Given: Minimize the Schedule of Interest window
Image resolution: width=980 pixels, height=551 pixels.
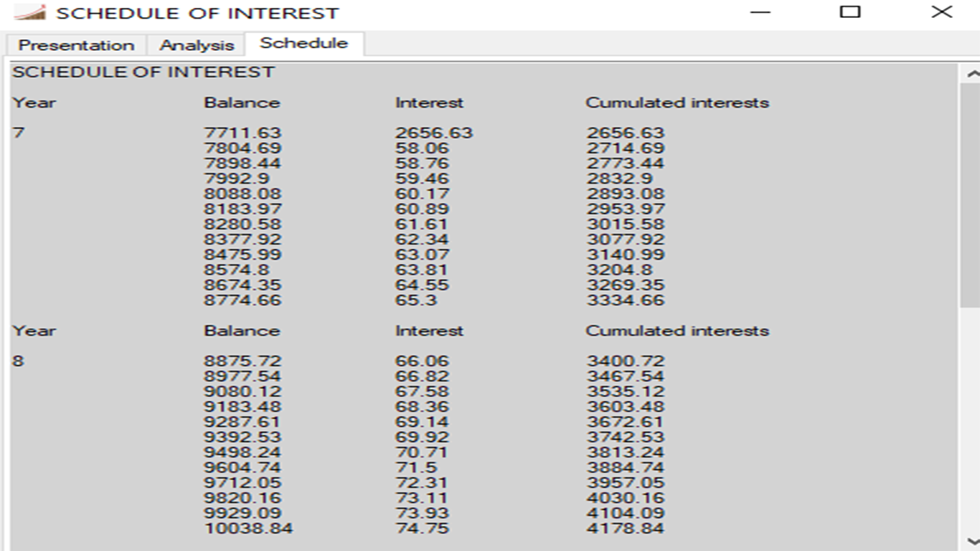Looking at the screenshot, I should coord(760,13).
